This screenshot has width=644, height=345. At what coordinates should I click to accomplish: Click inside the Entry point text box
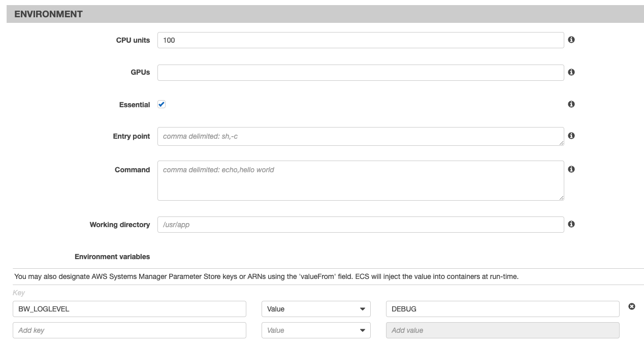[x=361, y=136]
